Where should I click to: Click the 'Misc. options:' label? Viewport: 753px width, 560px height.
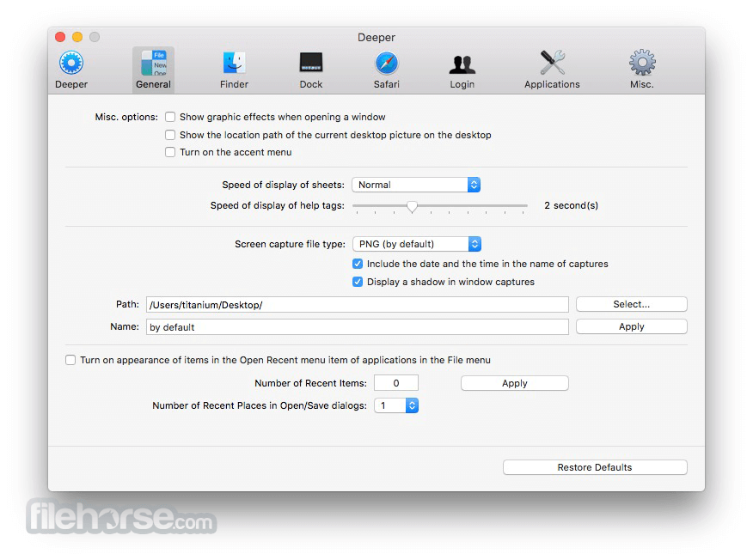coord(126,117)
